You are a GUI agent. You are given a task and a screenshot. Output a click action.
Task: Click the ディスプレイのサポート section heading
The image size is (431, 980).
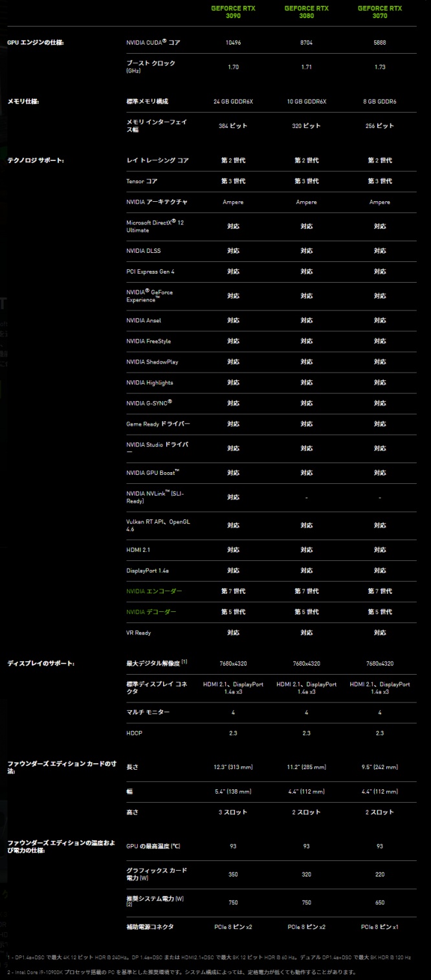click(40, 663)
